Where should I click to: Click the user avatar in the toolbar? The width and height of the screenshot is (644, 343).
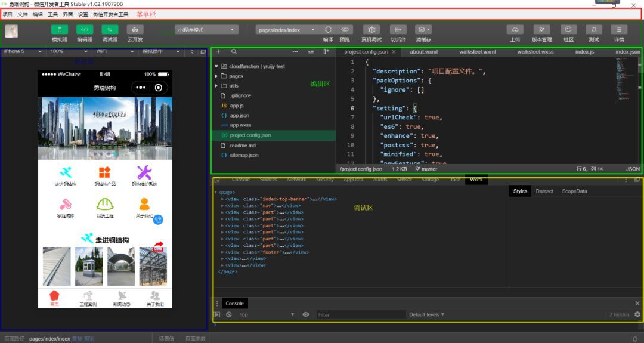point(11,31)
